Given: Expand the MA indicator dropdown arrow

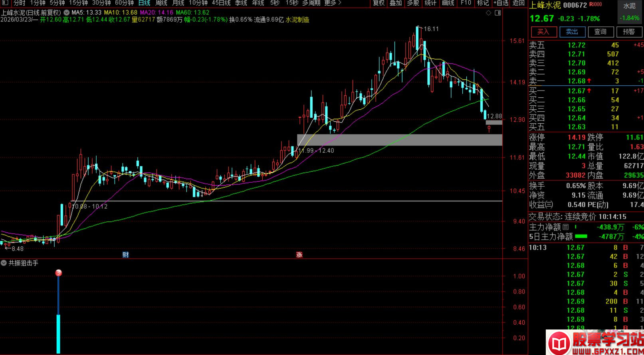Looking at the screenshot, I should [67, 13].
